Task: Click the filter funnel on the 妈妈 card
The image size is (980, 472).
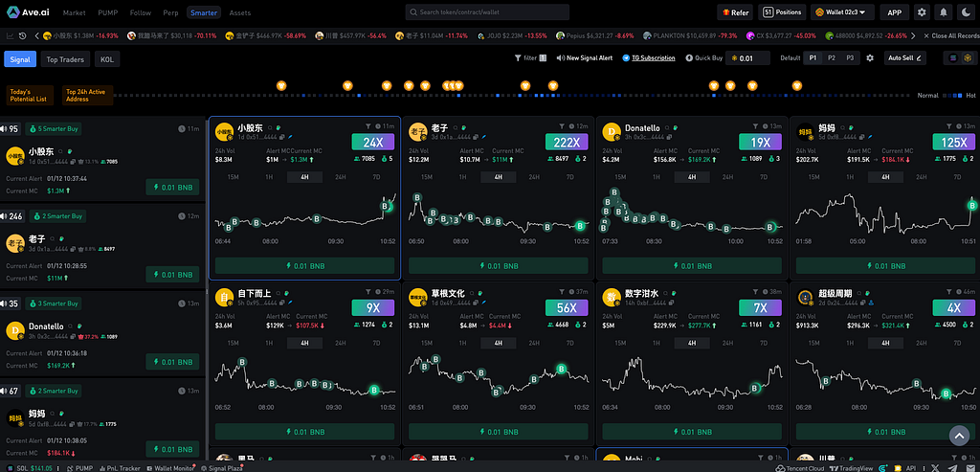Action: (949, 126)
